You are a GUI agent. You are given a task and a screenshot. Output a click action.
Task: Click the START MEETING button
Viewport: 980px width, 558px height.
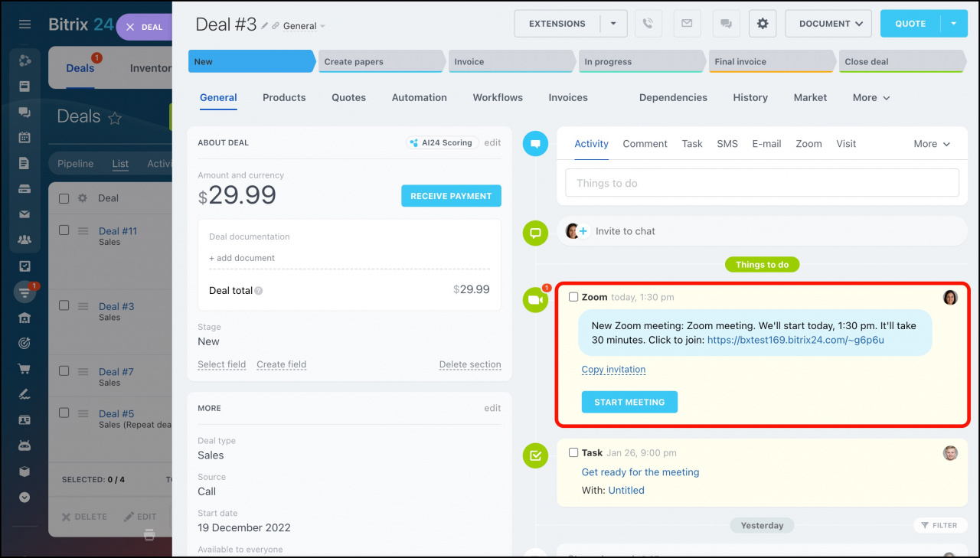(629, 402)
